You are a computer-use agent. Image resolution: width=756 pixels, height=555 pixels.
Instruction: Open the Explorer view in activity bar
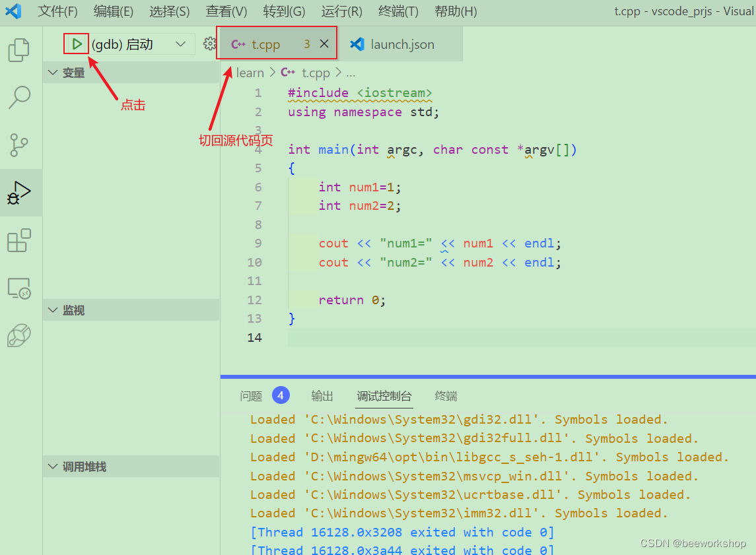click(x=19, y=50)
